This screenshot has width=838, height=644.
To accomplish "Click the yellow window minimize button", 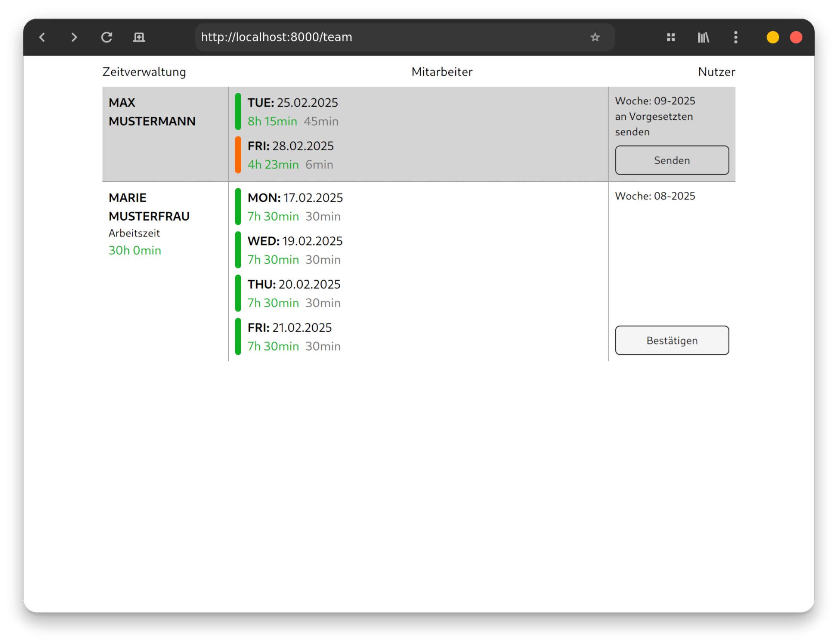I will 772,37.
